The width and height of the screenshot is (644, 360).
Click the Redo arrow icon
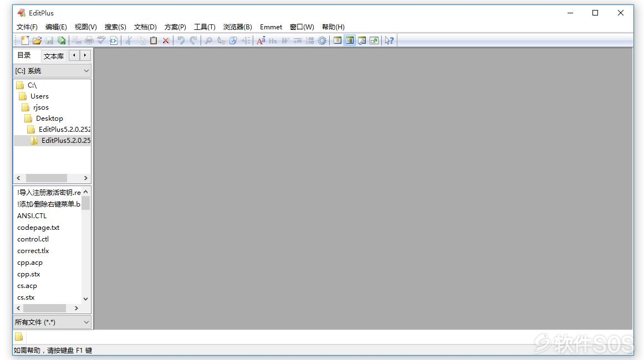click(x=193, y=40)
